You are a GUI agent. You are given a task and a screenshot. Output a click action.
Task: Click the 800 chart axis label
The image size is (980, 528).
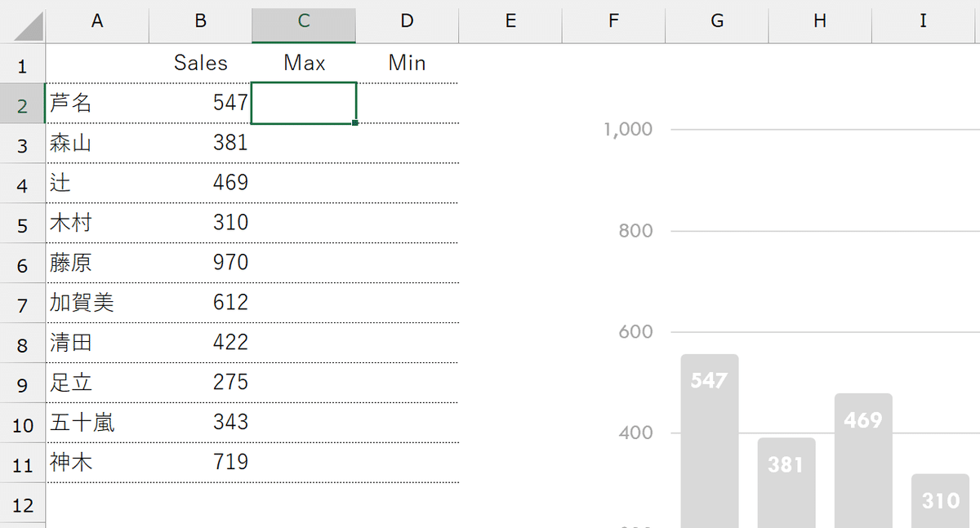tap(636, 230)
